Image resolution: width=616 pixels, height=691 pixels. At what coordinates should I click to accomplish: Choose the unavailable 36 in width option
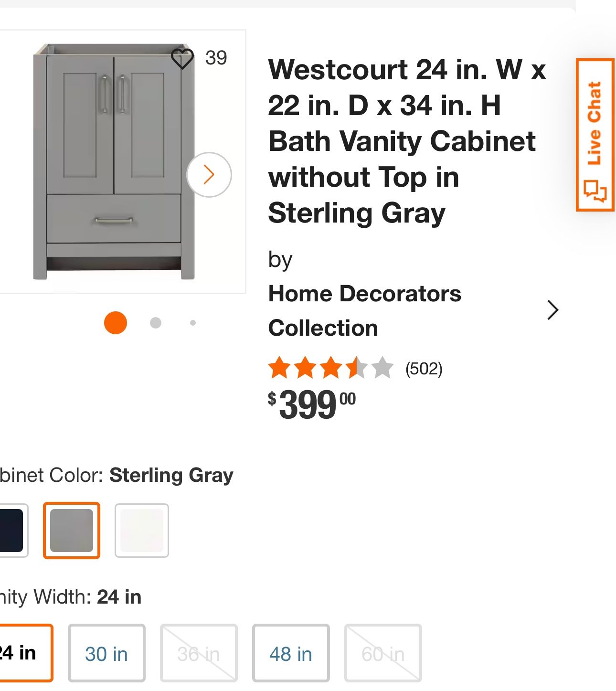pyautogui.click(x=198, y=653)
